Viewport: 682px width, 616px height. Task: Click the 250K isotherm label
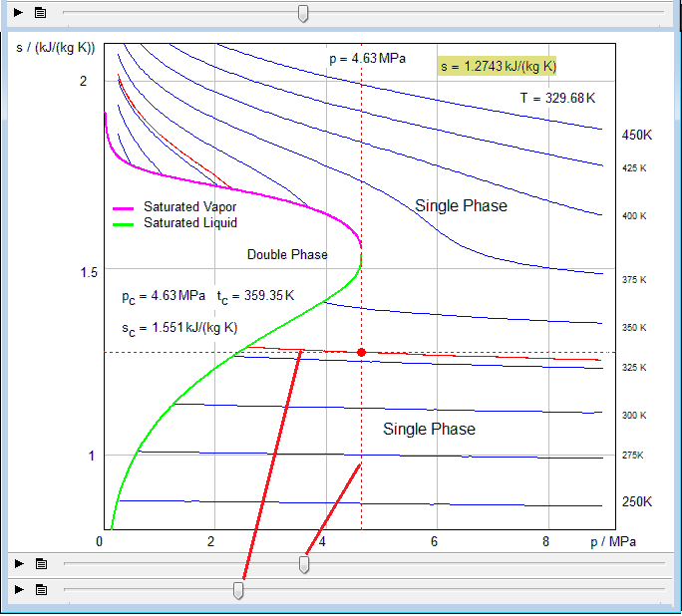637,501
